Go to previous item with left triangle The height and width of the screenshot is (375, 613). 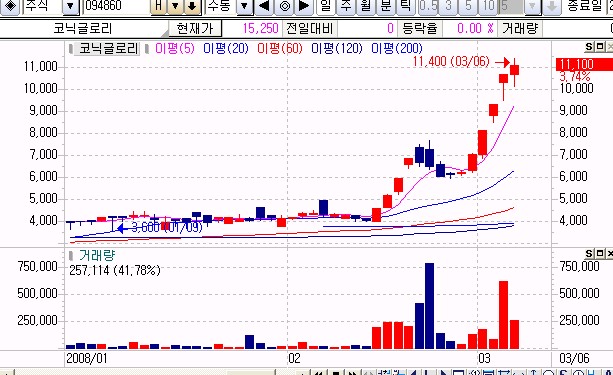[x=265, y=6]
